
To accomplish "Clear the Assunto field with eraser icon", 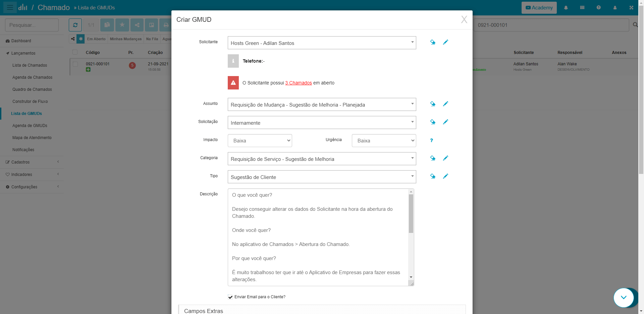I will coord(433,104).
